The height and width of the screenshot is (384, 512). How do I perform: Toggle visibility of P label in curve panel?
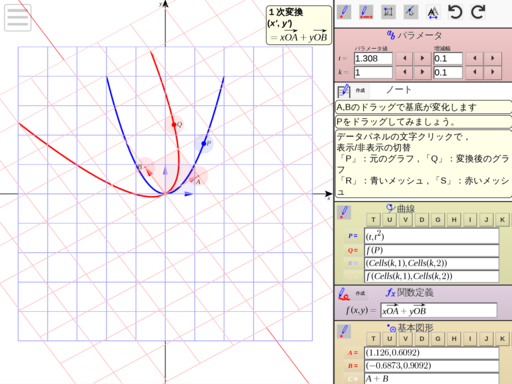[352, 236]
